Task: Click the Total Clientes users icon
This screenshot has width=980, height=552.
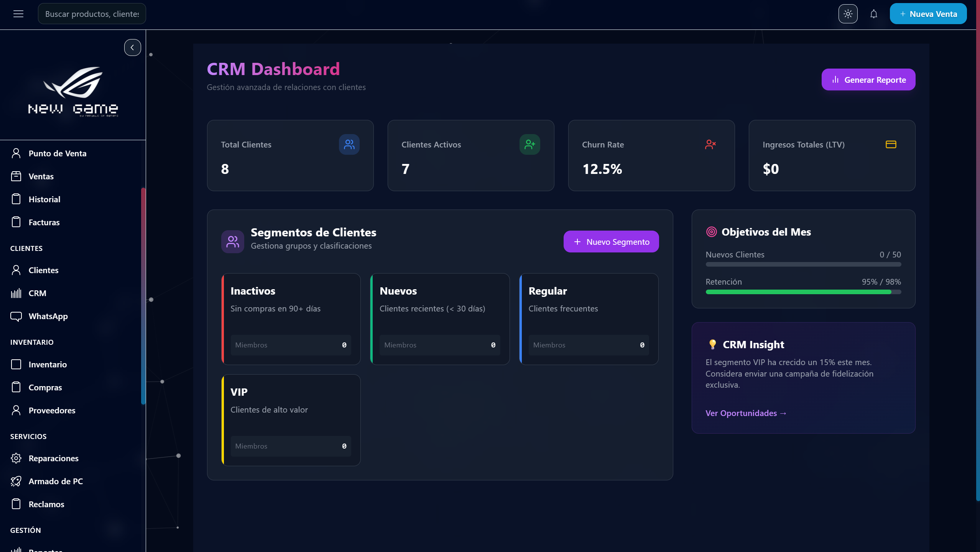Action: 349,144
